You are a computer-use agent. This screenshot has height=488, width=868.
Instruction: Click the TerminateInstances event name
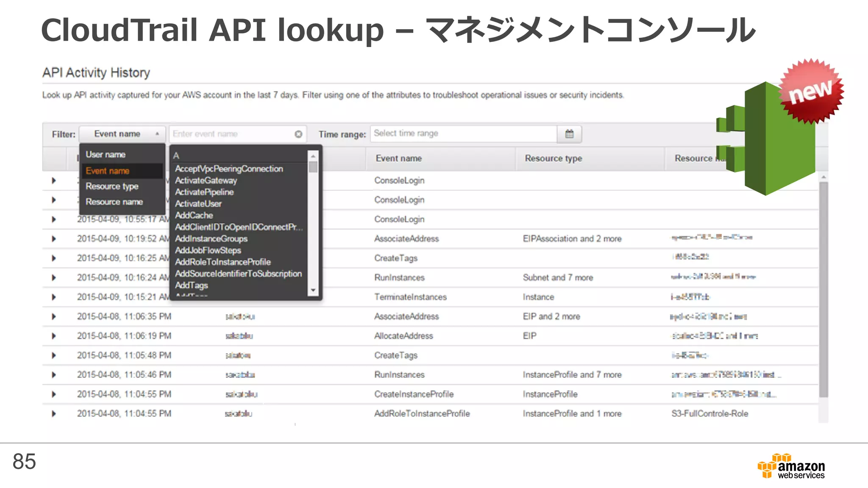[410, 297]
